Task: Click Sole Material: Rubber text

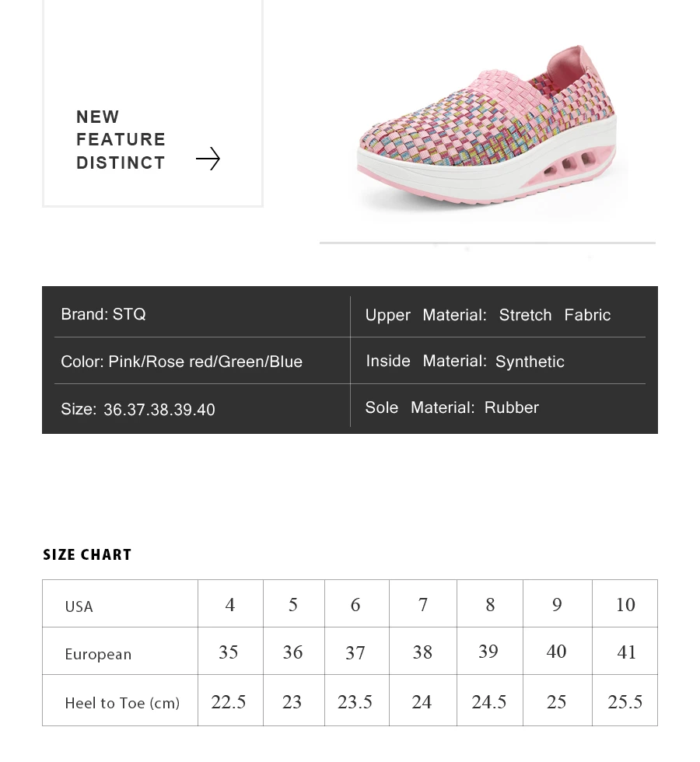Action: 452,407
